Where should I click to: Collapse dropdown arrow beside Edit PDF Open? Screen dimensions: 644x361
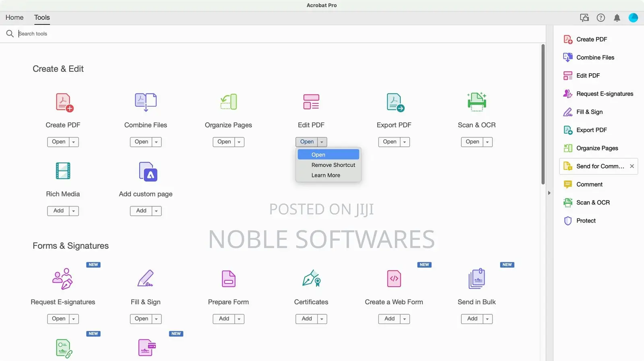[x=322, y=142]
